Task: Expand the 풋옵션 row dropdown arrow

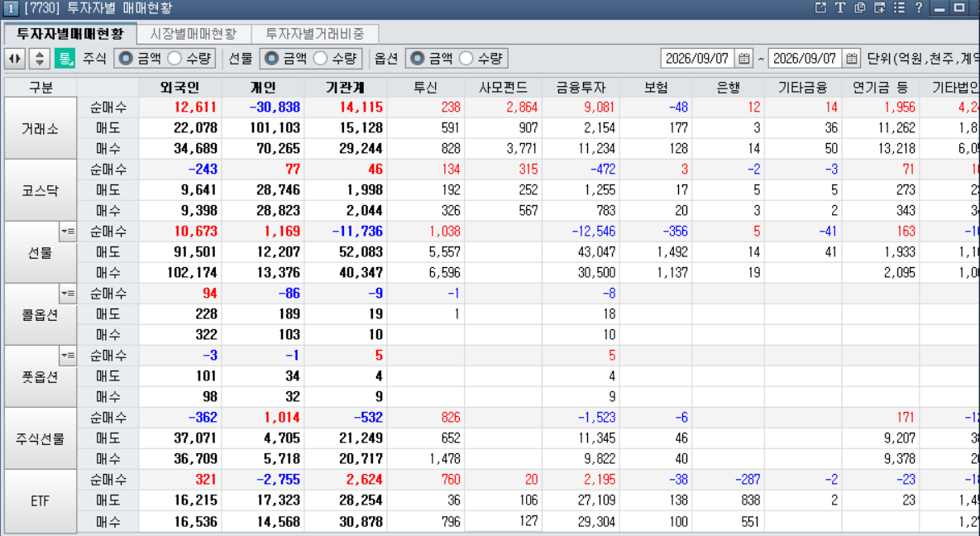Action: [68, 356]
